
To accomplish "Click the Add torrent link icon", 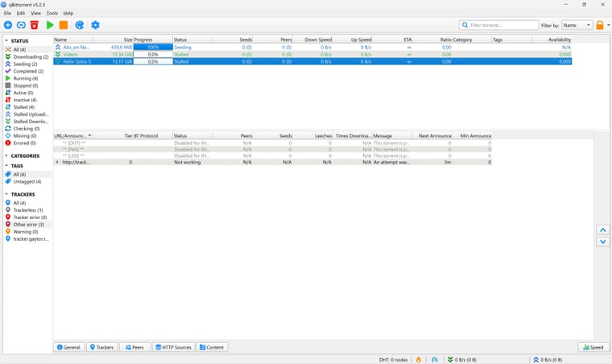I will click(21, 25).
